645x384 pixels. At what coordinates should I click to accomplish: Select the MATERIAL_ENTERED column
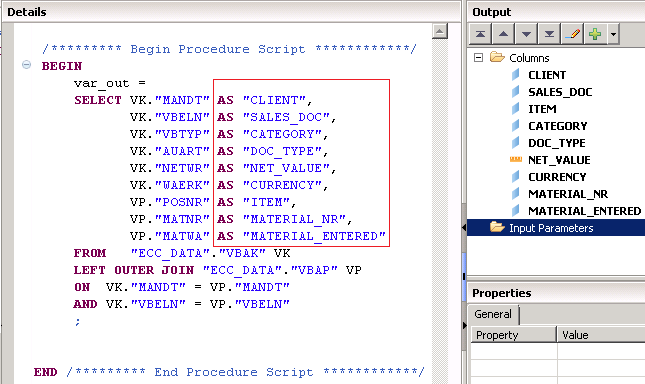point(585,211)
